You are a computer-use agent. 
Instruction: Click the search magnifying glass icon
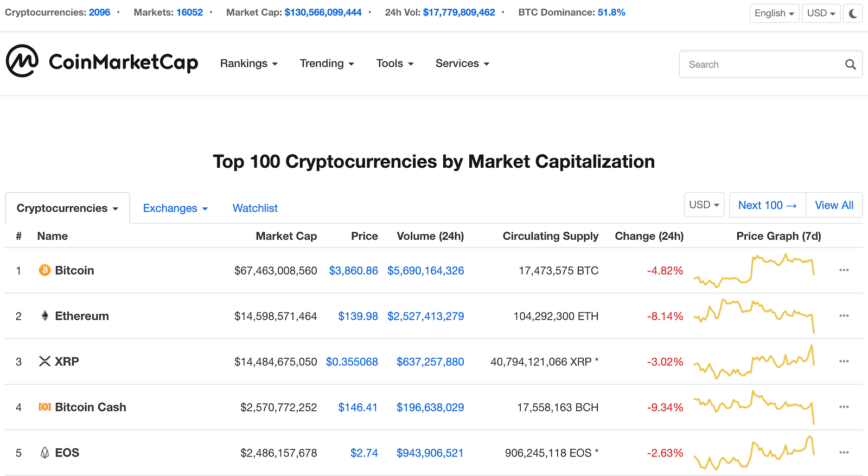(x=850, y=65)
